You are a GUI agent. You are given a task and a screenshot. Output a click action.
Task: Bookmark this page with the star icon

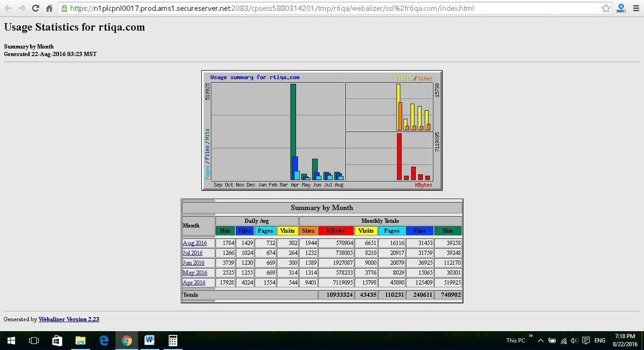(606, 9)
